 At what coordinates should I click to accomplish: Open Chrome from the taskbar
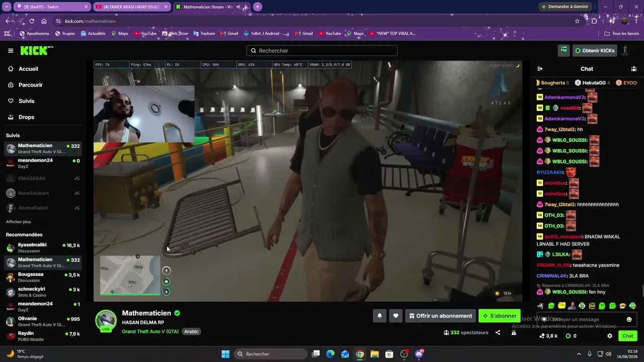click(x=360, y=354)
